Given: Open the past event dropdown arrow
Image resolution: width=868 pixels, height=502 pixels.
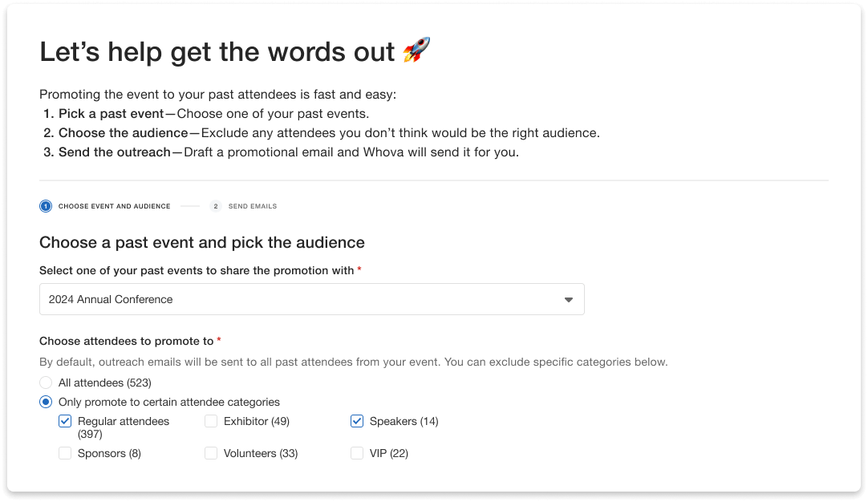Looking at the screenshot, I should pyautogui.click(x=569, y=300).
